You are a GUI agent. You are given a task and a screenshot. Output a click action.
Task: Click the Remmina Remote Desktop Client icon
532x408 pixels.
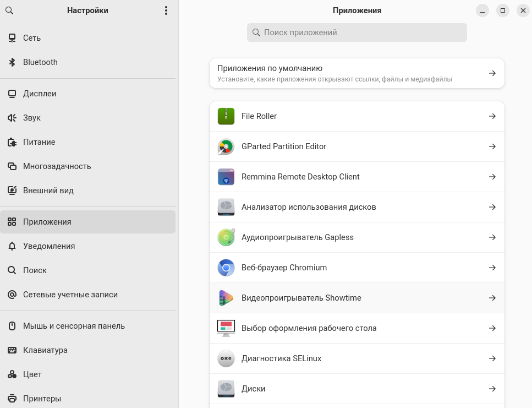(x=226, y=177)
